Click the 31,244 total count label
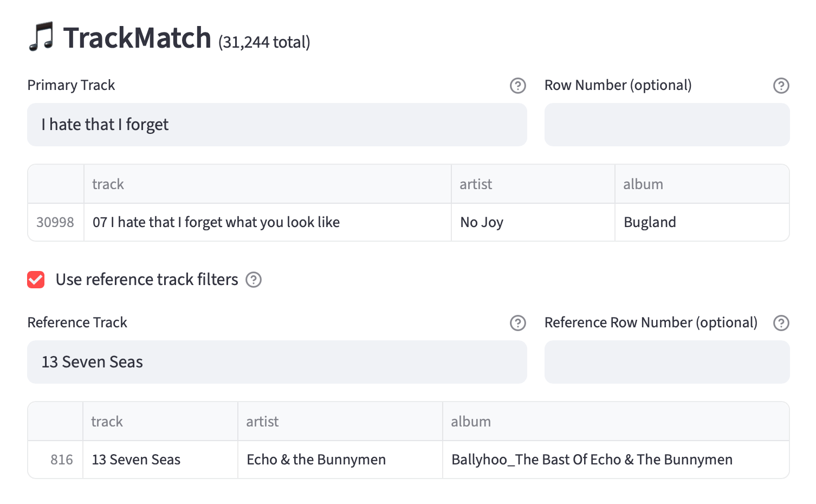The width and height of the screenshot is (816, 504). click(263, 41)
